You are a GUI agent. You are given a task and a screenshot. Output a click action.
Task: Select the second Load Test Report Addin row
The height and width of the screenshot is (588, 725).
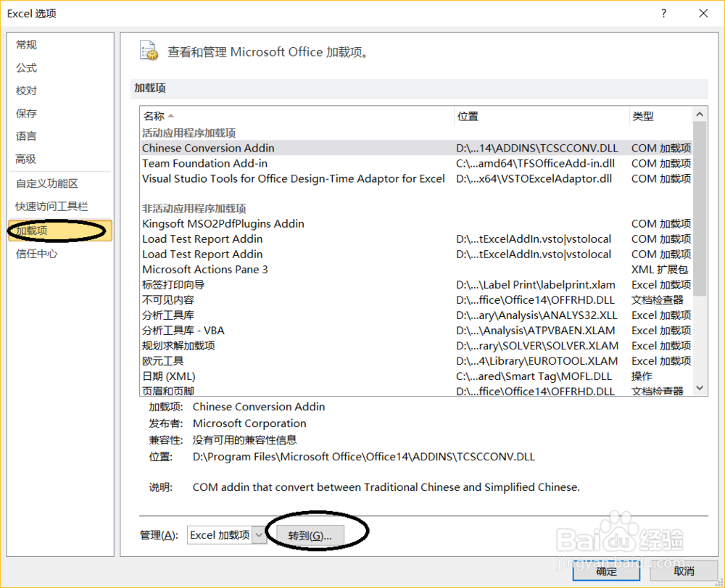pos(416,254)
